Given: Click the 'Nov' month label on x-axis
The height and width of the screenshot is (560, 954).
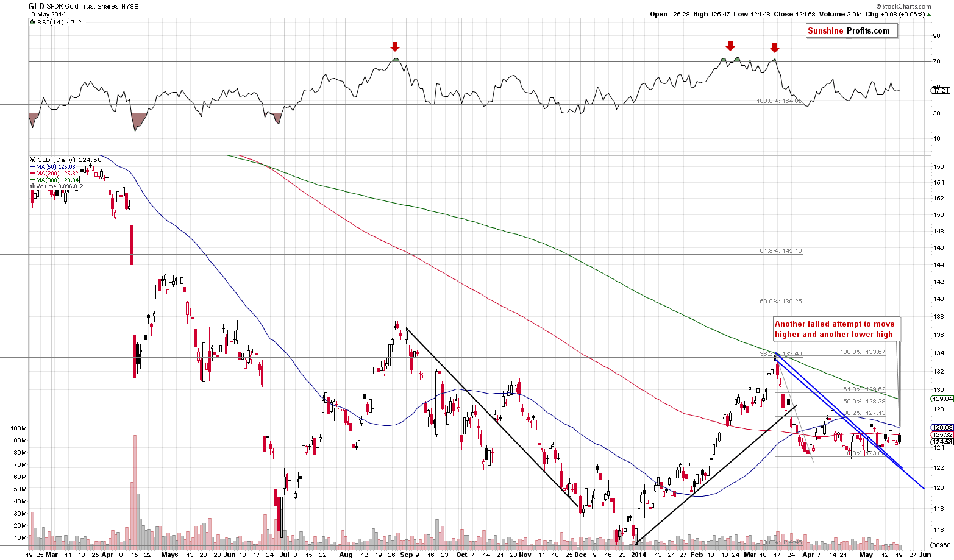Looking at the screenshot, I should pyautogui.click(x=525, y=555).
